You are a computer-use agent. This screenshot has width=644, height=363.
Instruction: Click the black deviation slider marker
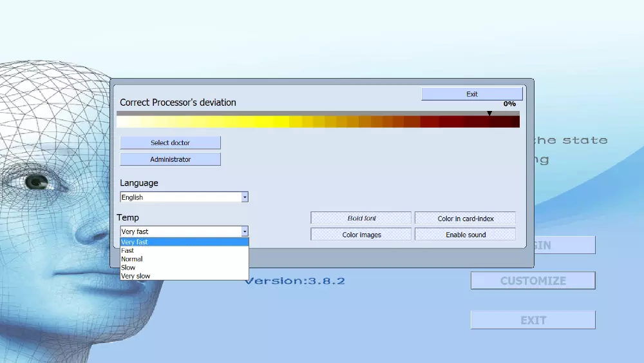coord(489,113)
